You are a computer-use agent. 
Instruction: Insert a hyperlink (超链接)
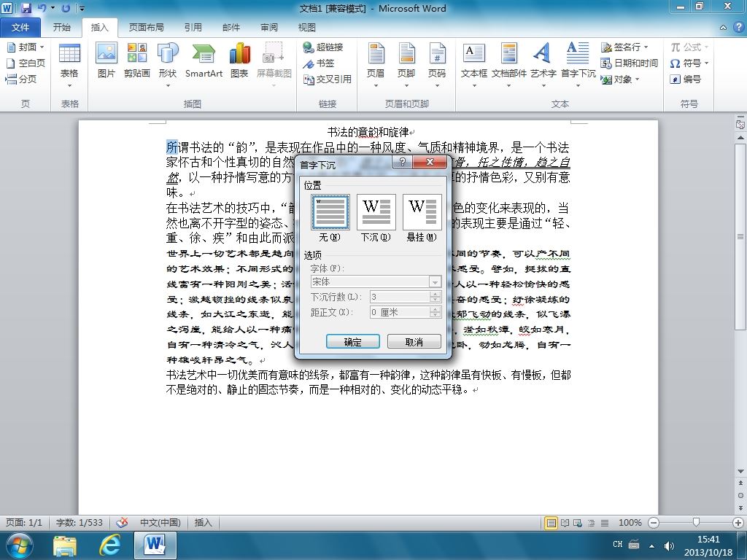323,47
